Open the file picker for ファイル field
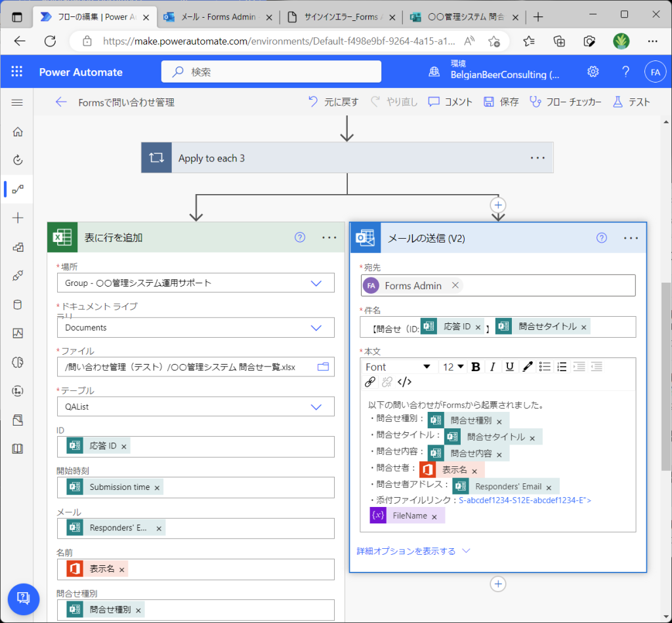 pos(323,367)
